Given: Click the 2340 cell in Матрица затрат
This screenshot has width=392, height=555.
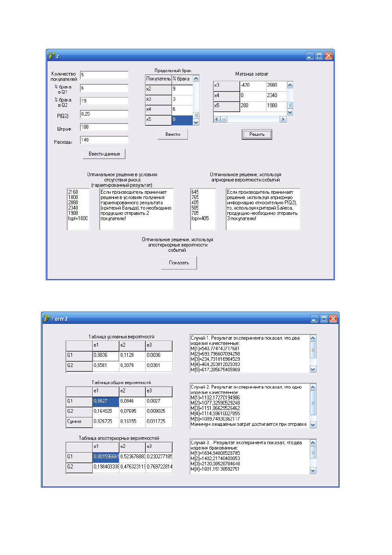Looking at the screenshot, I should pyautogui.click(x=276, y=97).
